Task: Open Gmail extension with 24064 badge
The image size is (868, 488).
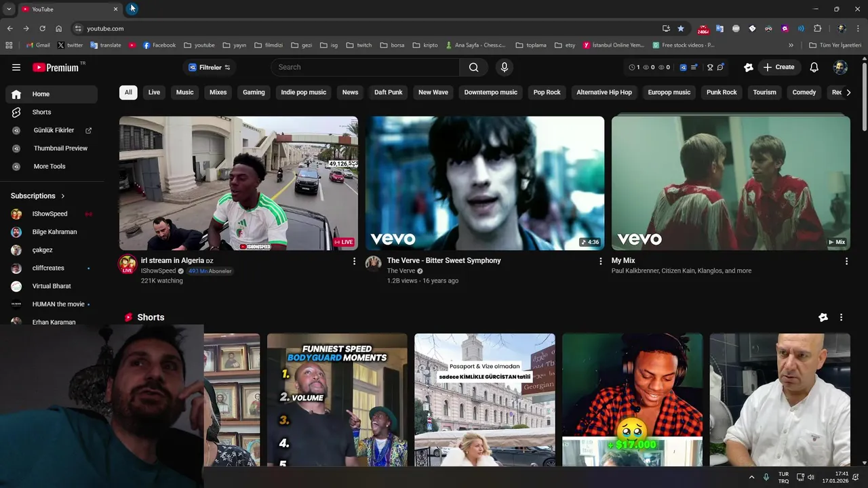Action: pyautogui.click(x=703, y=28)
